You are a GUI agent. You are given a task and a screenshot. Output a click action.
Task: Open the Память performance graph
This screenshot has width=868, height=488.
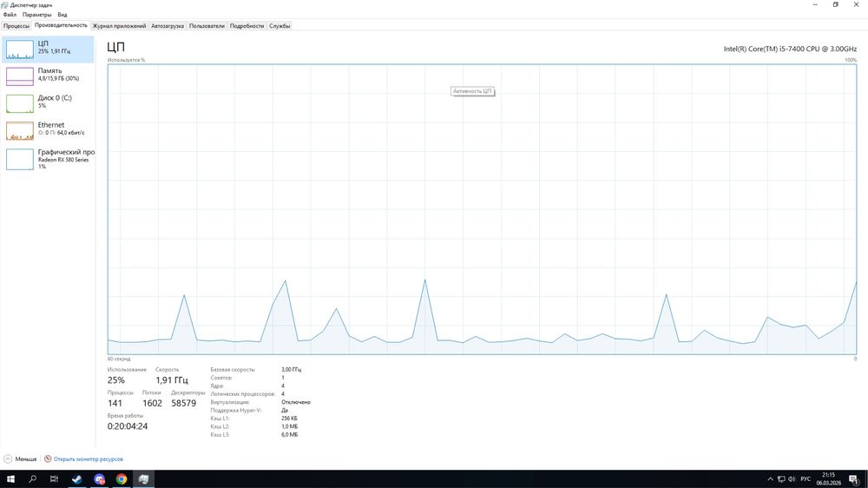20,76
